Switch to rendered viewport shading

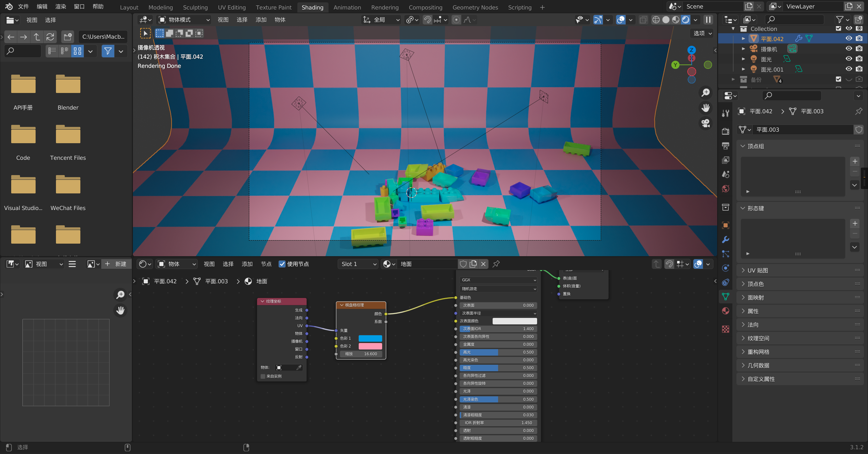coord(686,20)
